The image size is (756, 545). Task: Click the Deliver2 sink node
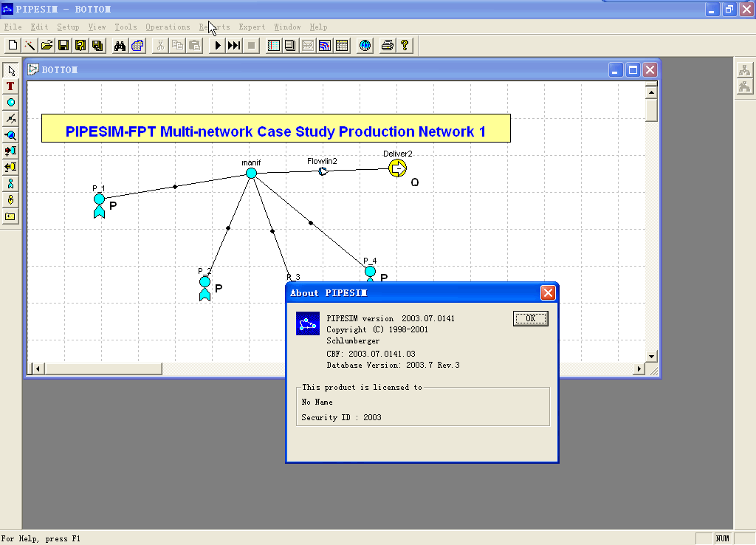pos(397,168)
